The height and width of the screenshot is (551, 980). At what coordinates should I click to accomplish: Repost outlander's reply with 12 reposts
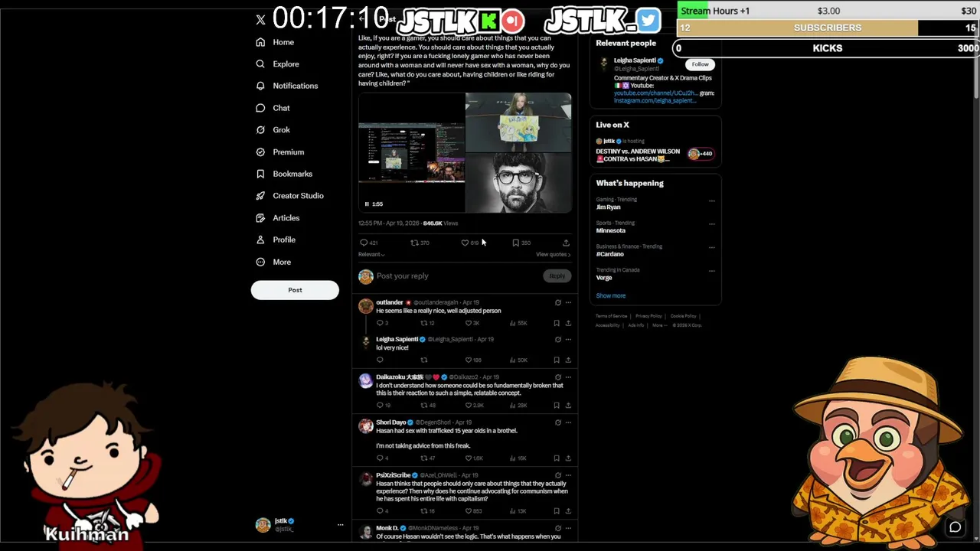(423, 323)
